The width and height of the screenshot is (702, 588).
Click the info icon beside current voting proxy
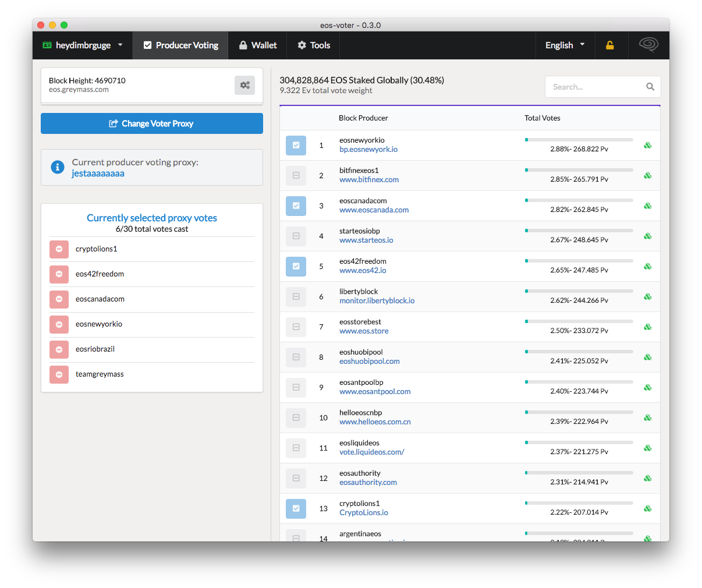tap(58, 167)
